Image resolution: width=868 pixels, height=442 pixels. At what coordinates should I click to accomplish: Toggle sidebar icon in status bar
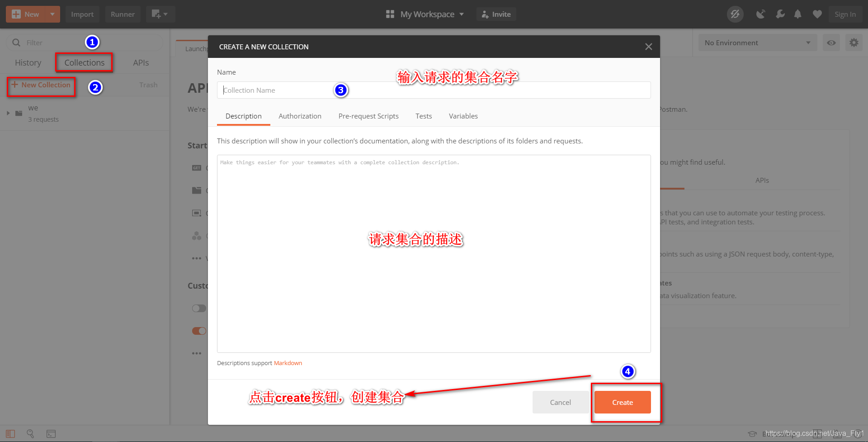pos(10,434)
